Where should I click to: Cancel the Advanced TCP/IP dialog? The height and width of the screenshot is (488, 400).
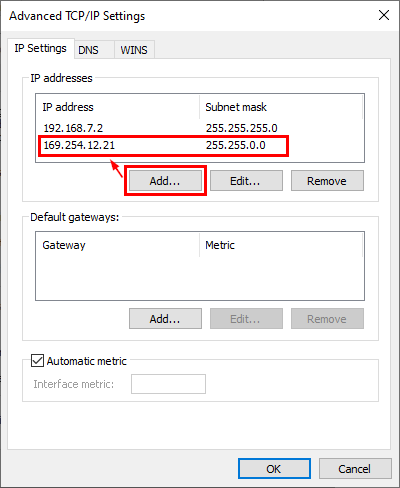[355, 469]
